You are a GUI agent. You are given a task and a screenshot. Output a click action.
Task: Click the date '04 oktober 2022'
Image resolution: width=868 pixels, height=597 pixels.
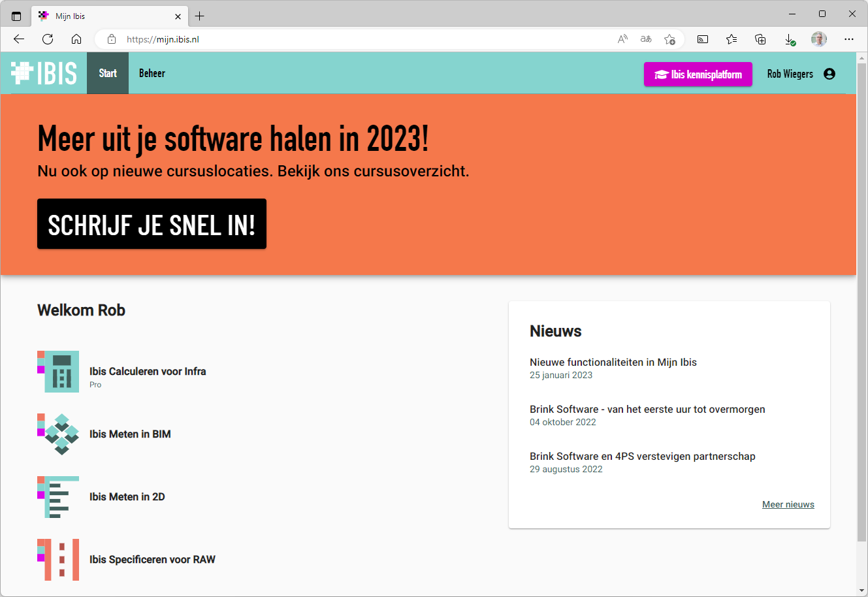point(563,422)
